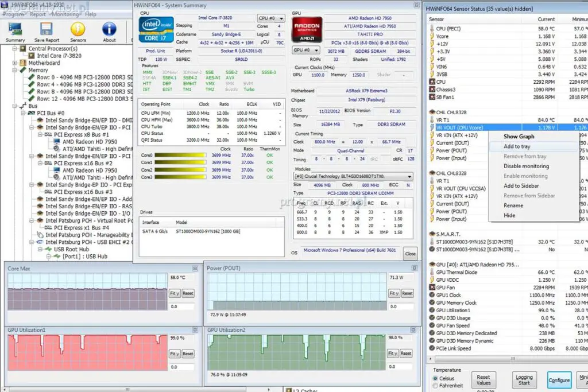Click the GPU Utilization2 graph options icon
Screen dimensions: 588x392
(413, 330)
